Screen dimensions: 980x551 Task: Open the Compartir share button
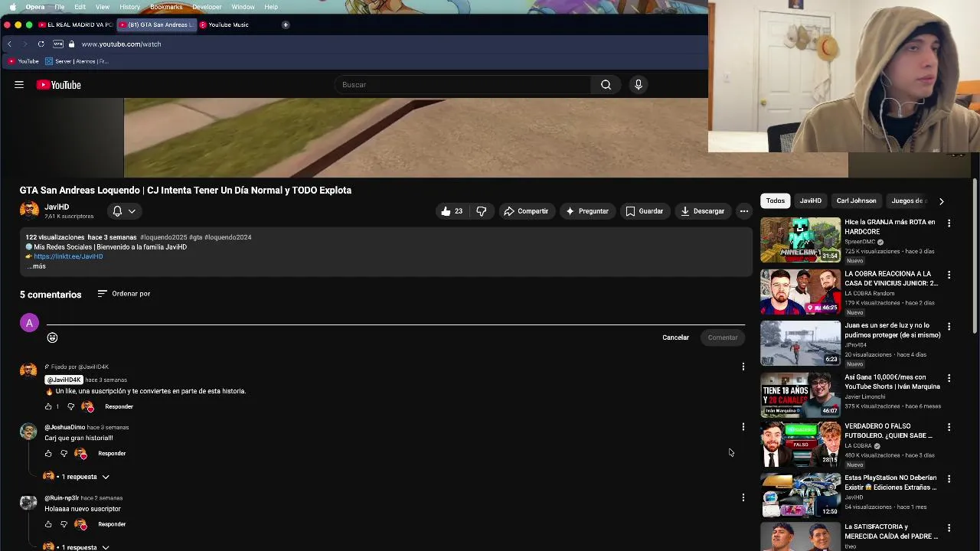525,211
